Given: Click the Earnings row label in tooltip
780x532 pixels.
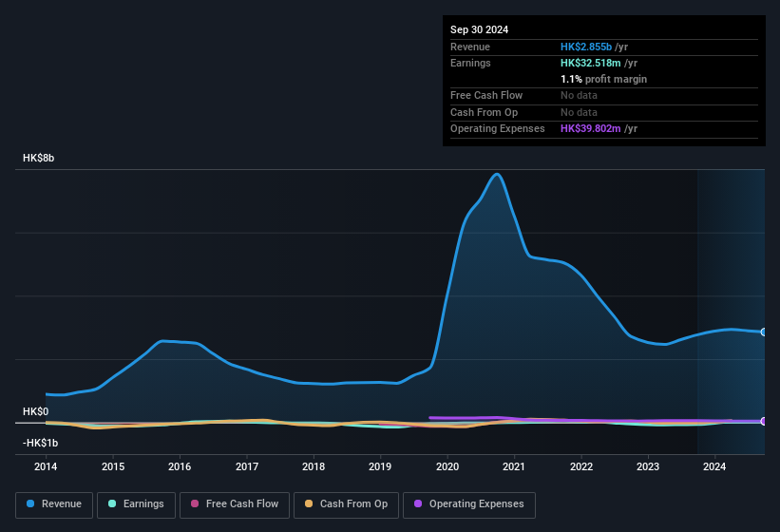Looking at the screenshot, I should click(x=470, y=63).
